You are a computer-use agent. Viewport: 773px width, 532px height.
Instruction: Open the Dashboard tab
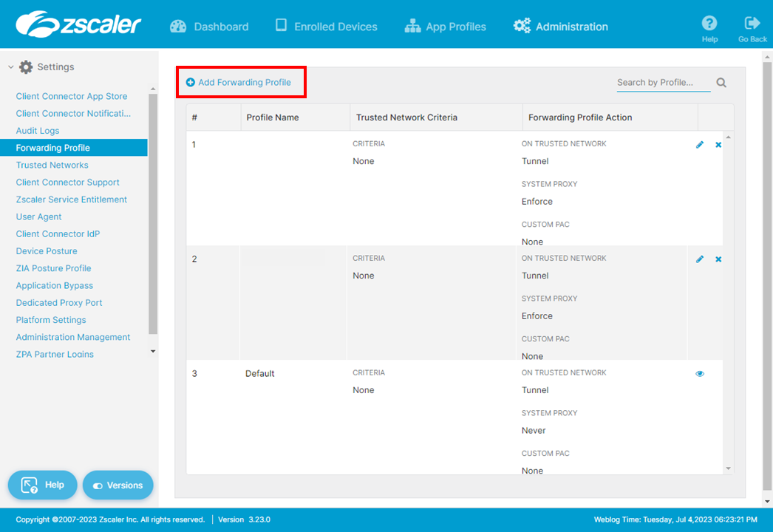[x=209, y=27]
